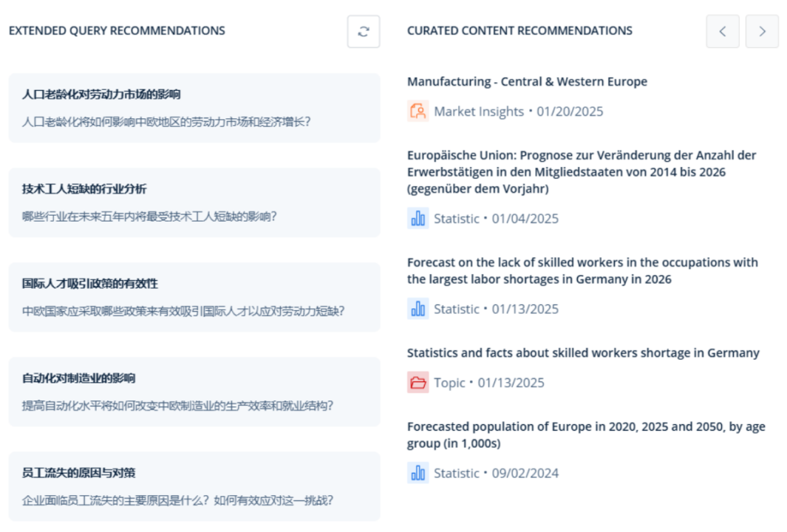Screen dimensions: 787x532
Task: Select the 人口老龄化对劳动力市场的影响 query card
Action: point(194,108)
